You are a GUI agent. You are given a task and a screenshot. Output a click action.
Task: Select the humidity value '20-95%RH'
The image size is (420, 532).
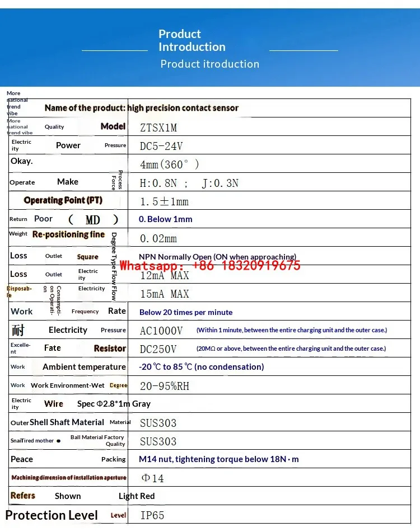(x=165, y=386)
